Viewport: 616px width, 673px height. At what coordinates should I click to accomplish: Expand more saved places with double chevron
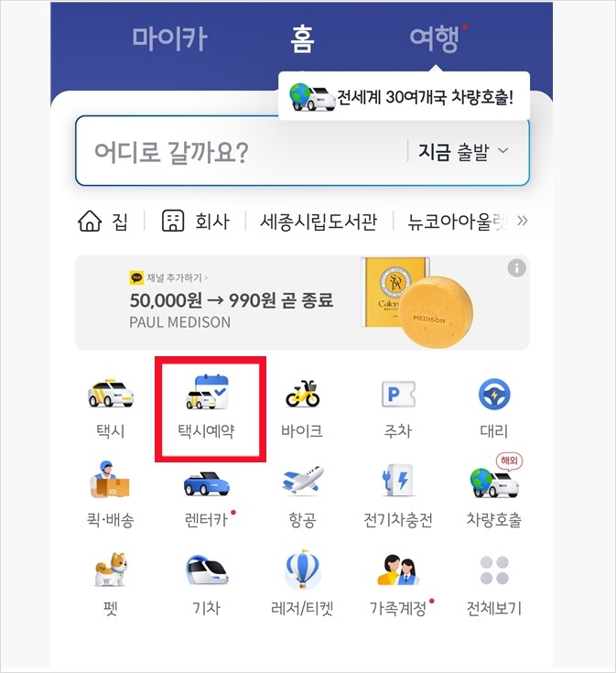coord(522,221)
